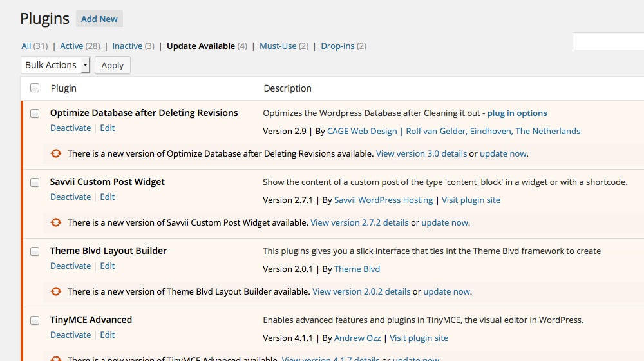Select the Savvii Custom Post Widget checkbox

(35, 182)
